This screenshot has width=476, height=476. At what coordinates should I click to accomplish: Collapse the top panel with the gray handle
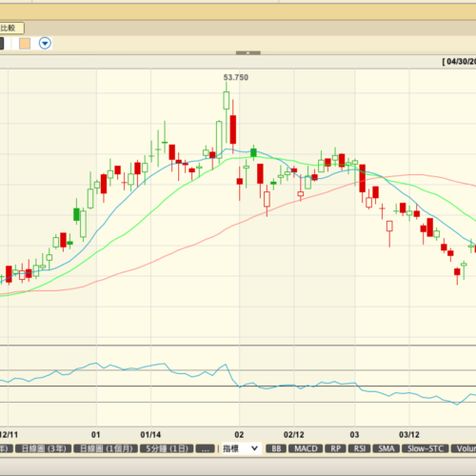[248, 52]
